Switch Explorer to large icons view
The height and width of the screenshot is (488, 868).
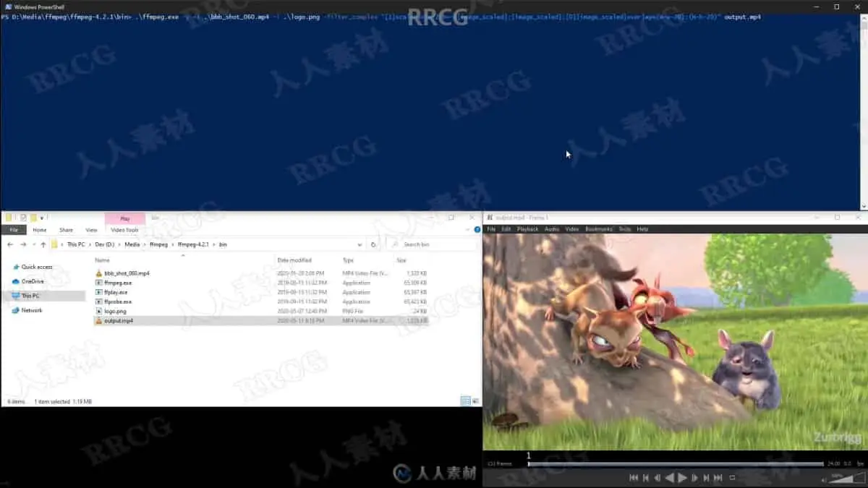pos(475,401)
